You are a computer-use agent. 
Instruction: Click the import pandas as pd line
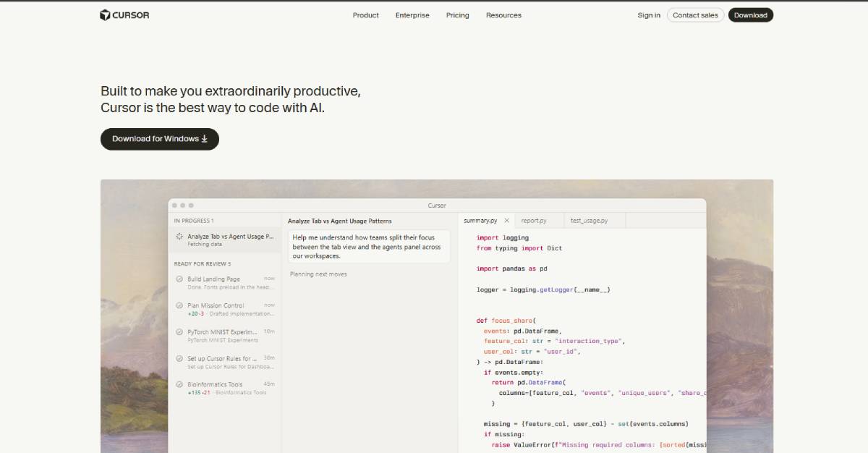[x=511, y=268]
